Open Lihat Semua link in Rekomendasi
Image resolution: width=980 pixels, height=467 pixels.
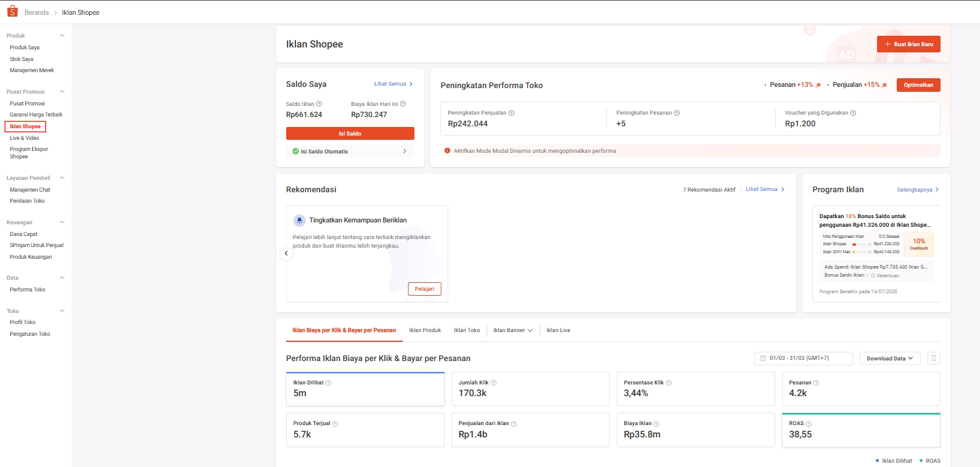tap(765, 189)
